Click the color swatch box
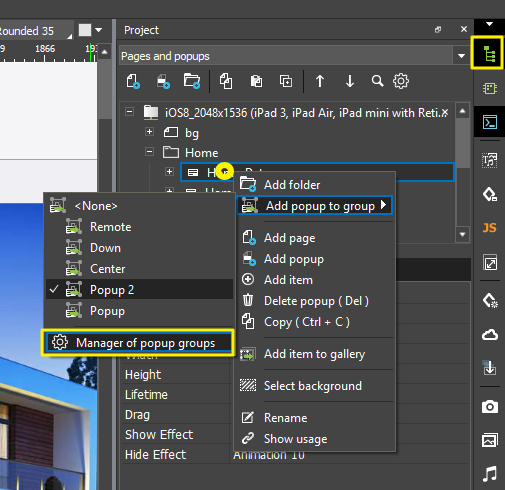505x490 pixels. [x=85, y=30]
